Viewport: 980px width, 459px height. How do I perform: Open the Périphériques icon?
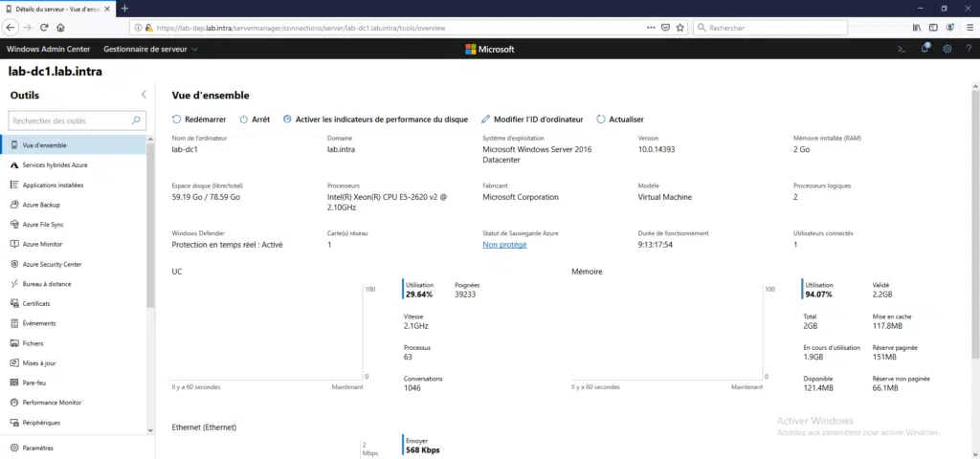pyautogui.click(x=14, y=422)
